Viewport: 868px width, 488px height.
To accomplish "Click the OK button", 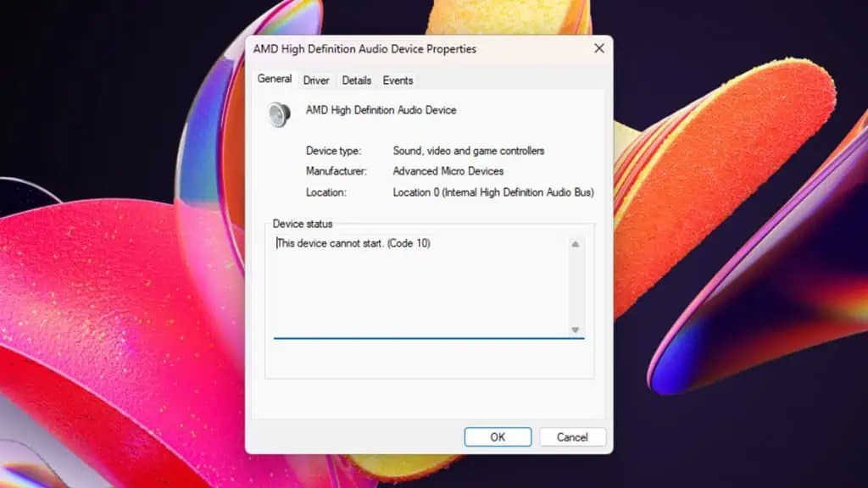I will (498, 436).
